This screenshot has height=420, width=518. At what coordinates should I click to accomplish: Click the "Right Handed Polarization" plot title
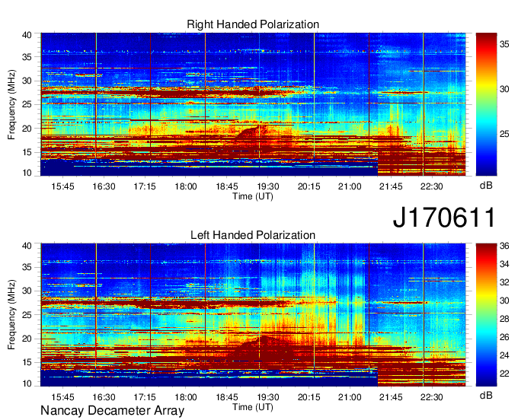[x=253, y=24]
